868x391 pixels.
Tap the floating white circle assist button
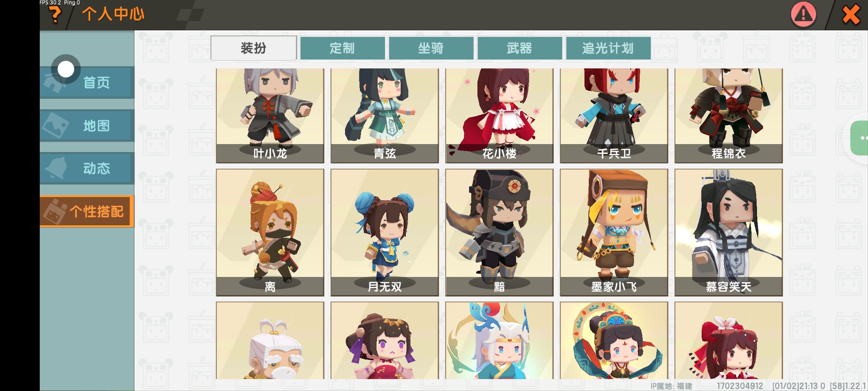(x=66, y=69)
